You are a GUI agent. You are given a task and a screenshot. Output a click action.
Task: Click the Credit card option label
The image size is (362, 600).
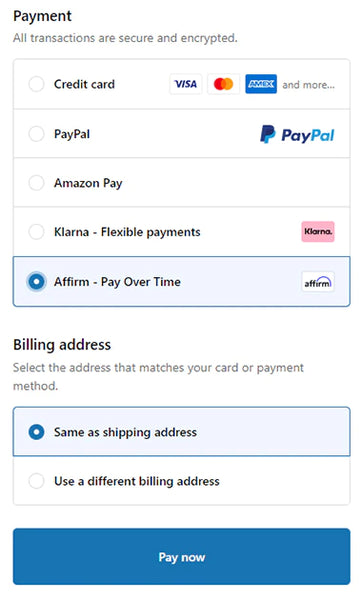(84, 84)
